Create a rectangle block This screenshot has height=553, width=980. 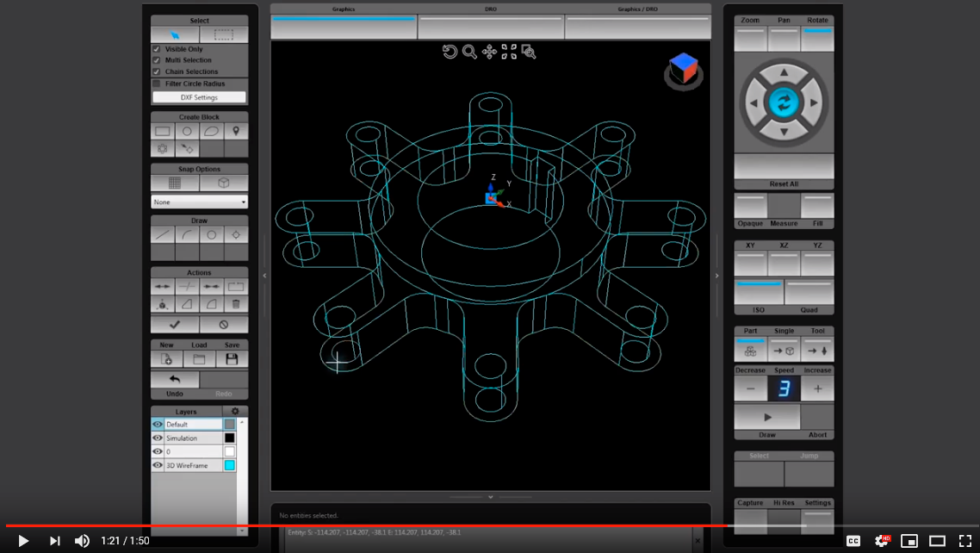pyautogui.click(x=163, y=131)
